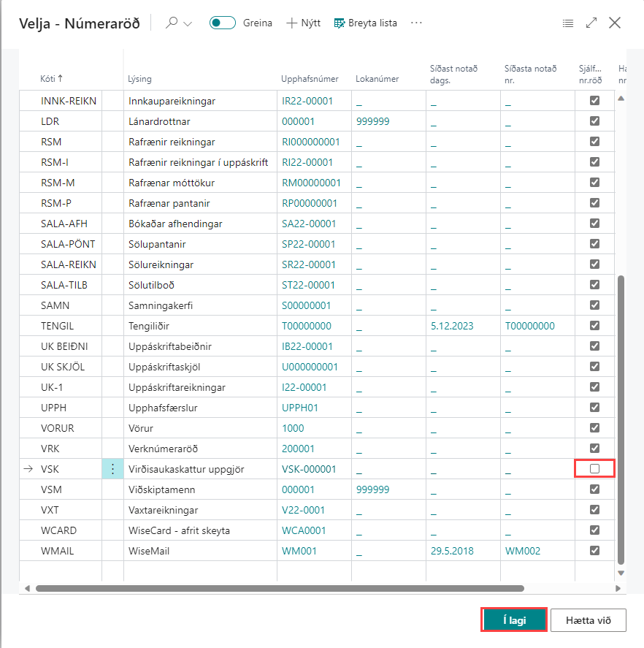Viewport: 644px width, 648px height.
Task: Click the Nýtt plus button
Action: point(303,23)
